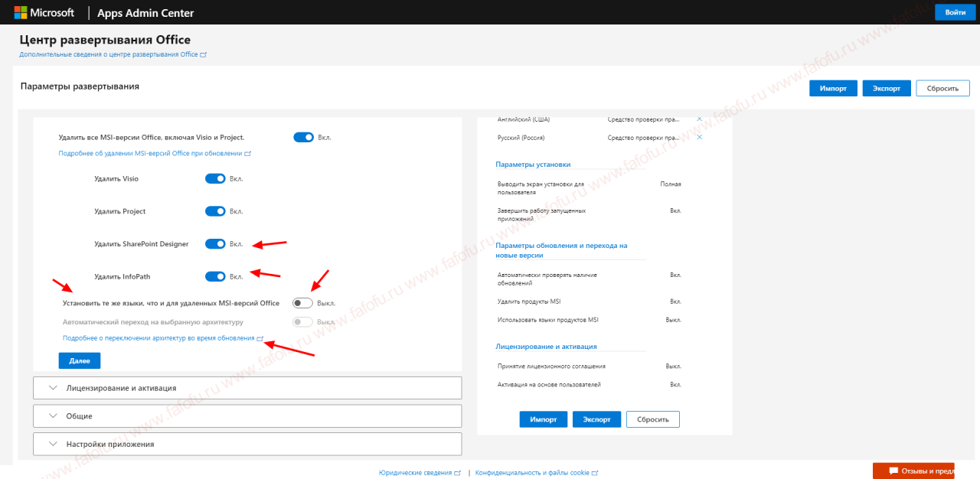This screenshot has width=980, height=479.
Task: Click 'Русский (Россия)' language row text
Action: pyautogui.click(x=521, y=138)
